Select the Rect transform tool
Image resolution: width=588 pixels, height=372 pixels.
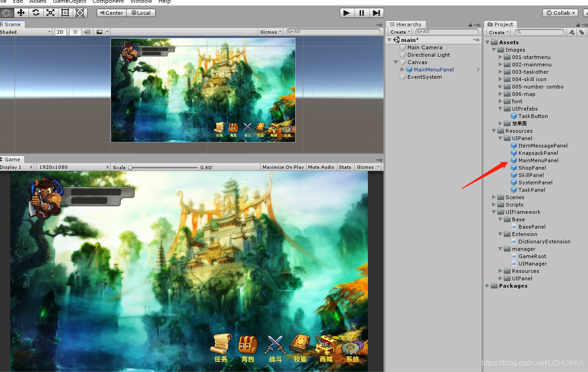coord(65,13)
